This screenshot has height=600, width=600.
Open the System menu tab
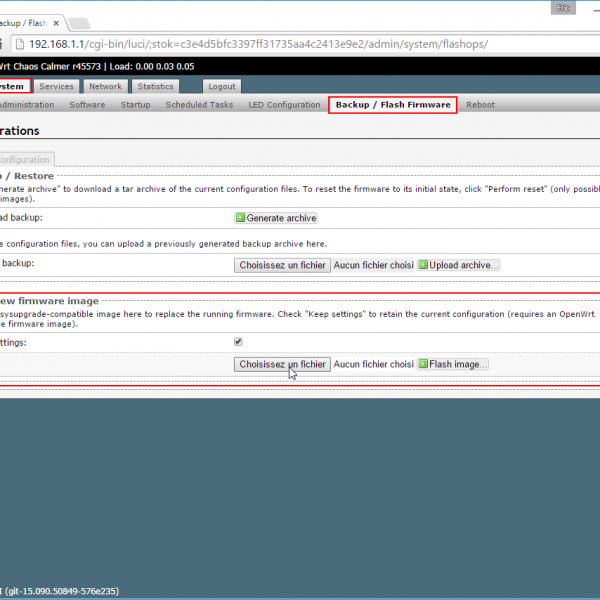14,87
